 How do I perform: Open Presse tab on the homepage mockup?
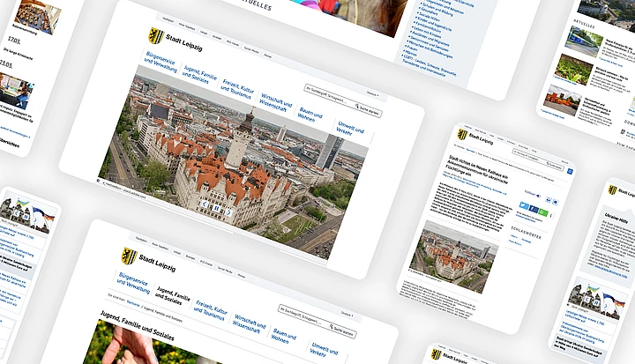click(x=267, y=56)
